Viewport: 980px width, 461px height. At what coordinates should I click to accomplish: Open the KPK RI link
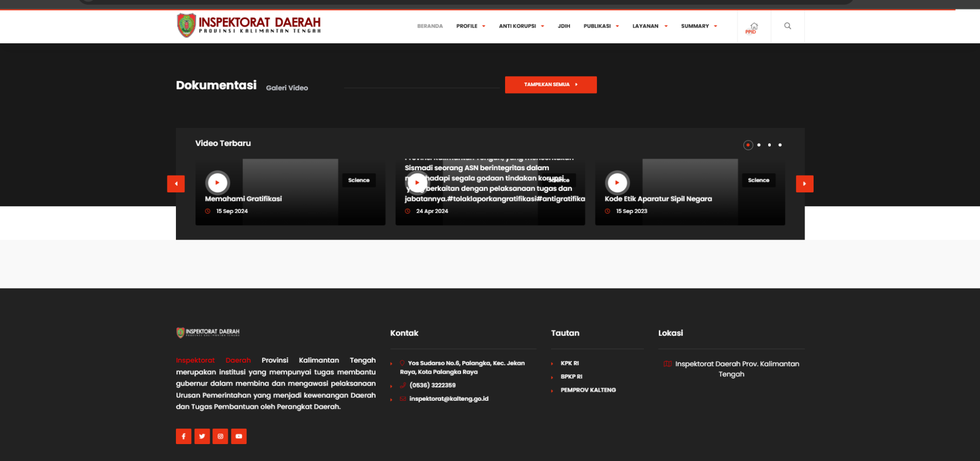pyautogui.click(x=570, y=363)
